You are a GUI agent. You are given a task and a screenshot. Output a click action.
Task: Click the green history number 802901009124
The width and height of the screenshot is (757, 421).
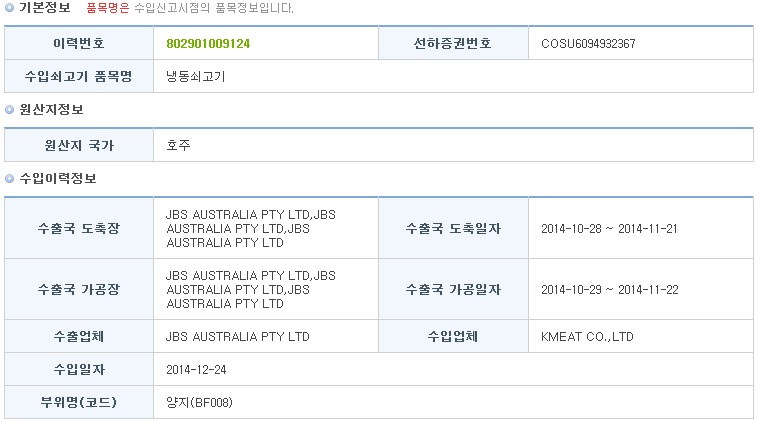click(x=208, y=43)
